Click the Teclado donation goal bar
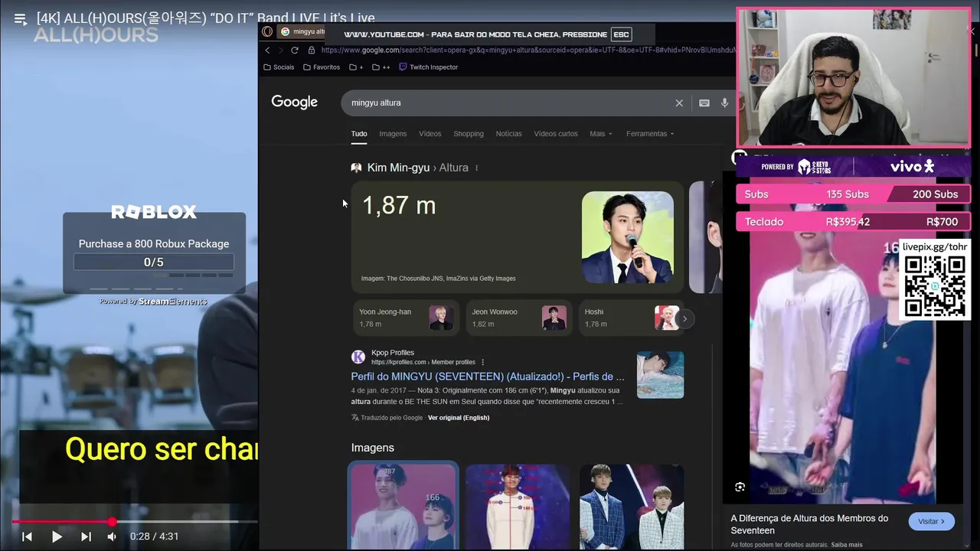The height and width of the screenshot is (551, 980). [x=853, y=222]
